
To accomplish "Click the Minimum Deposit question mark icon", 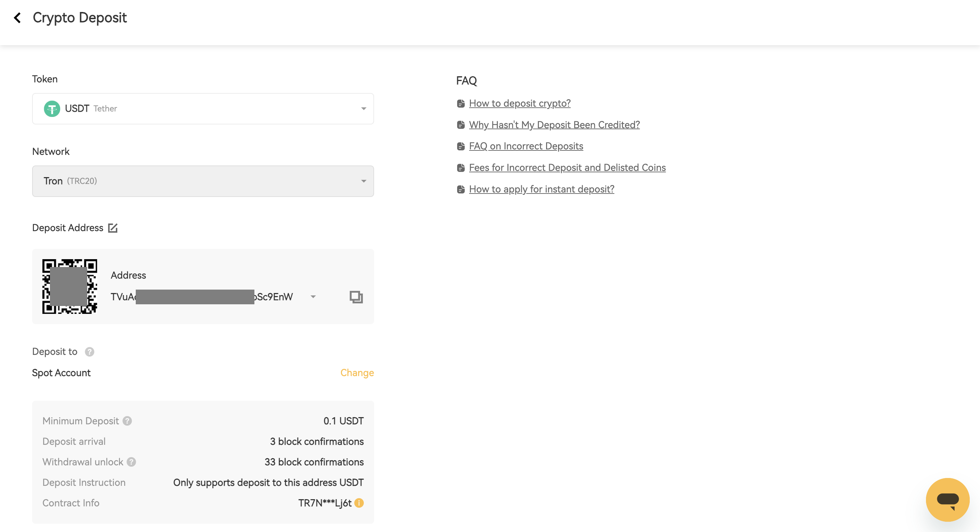I will (128, 421).
